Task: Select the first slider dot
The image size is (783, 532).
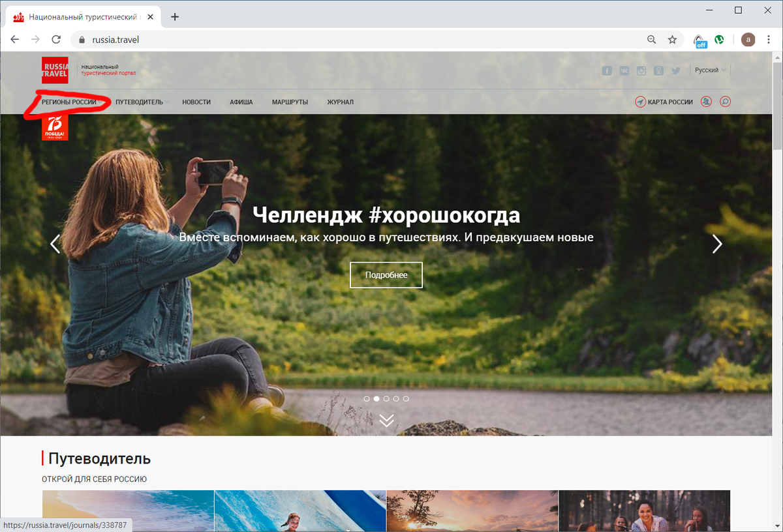Action: tap(367, 398)
